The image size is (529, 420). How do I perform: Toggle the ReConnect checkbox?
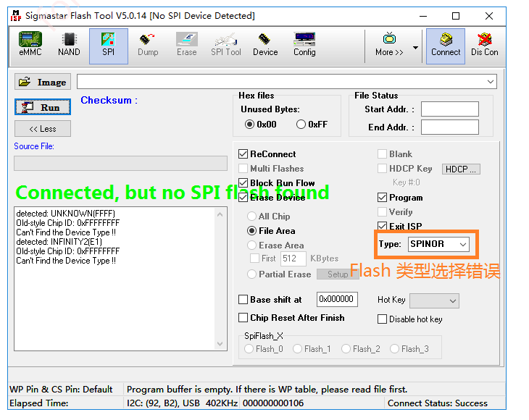243,154
